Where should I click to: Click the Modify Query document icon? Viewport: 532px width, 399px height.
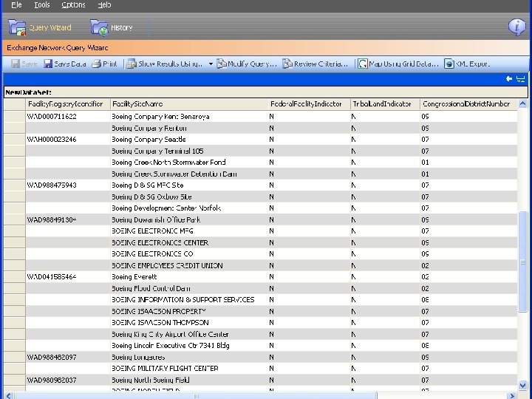(222, 64)
